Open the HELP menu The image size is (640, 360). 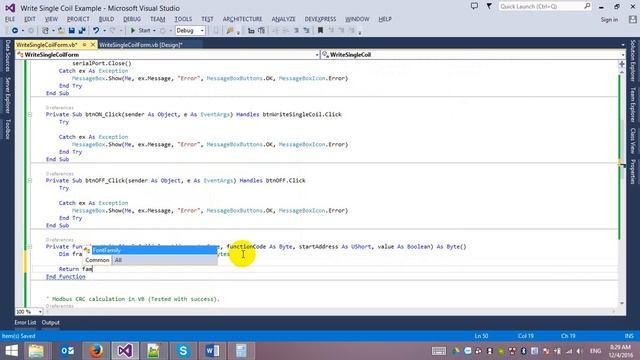point(385,19)
